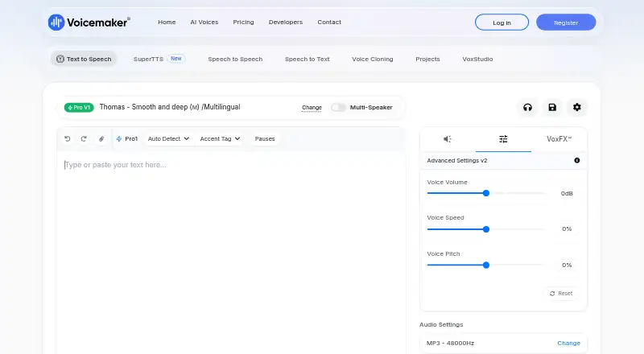Image resolution: width=644 pixels, height=354 pixels.
Task: Open the speaker voice effects tab
Action: tap(448, 139)
